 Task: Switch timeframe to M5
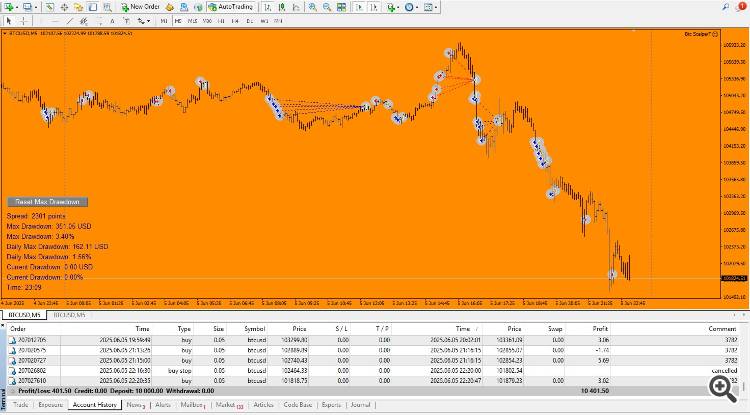tap(178, 21)
